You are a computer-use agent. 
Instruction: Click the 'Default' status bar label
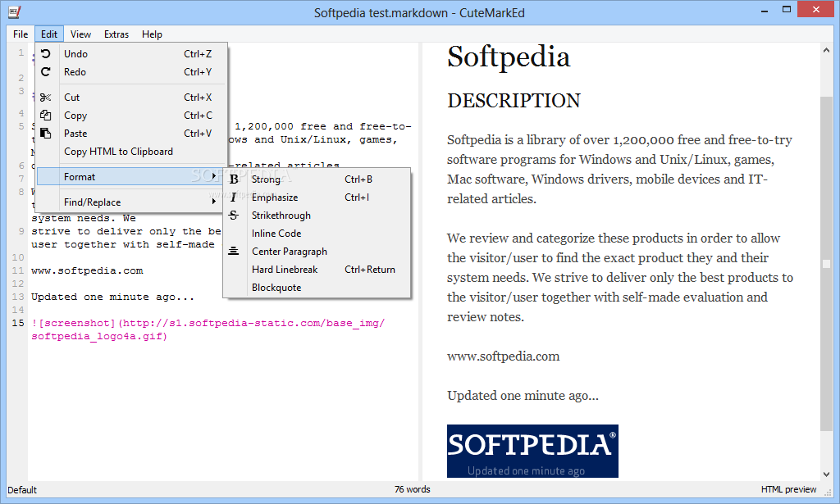tap(22, 489)
